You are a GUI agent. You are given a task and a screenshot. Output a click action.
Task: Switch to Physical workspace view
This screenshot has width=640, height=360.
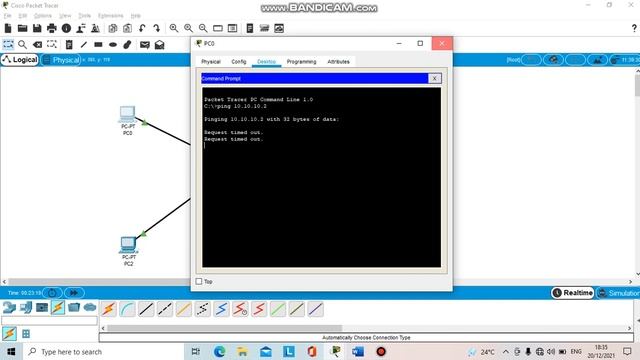(61, 60)
